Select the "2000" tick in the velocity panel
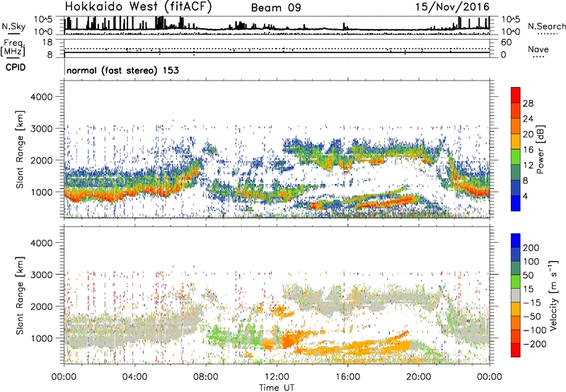This screenshot has height=392, width=566. (42, 306)
